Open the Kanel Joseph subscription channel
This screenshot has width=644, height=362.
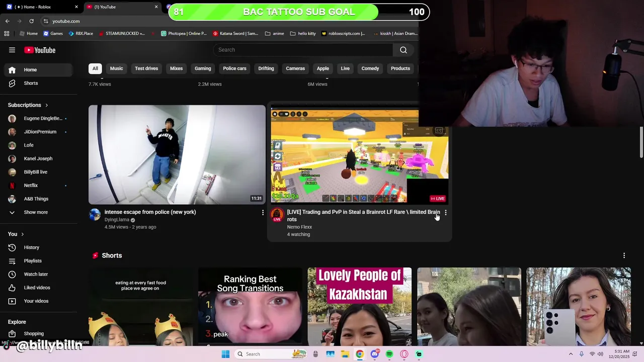click(38, 158)
